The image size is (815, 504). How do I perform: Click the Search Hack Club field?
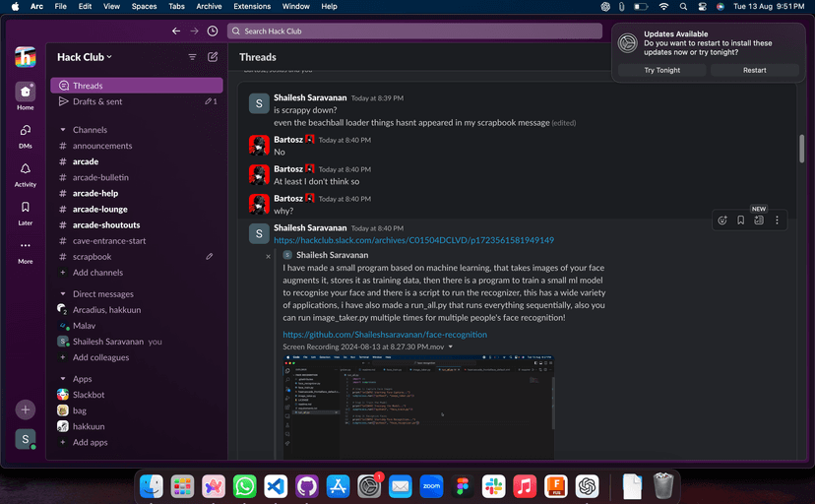[413, 31]
